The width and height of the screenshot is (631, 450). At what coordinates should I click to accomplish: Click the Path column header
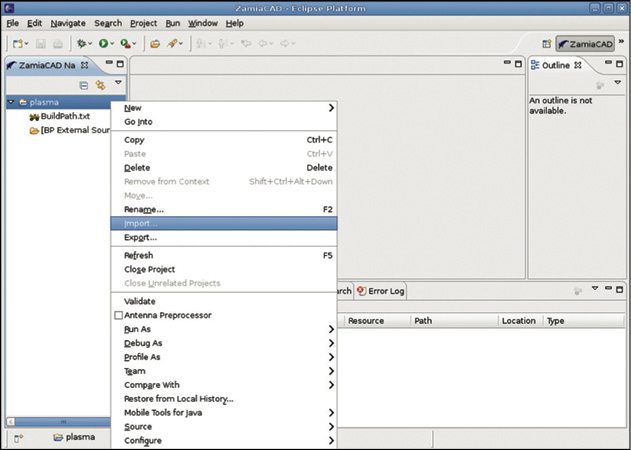click(x=423, y=321)
